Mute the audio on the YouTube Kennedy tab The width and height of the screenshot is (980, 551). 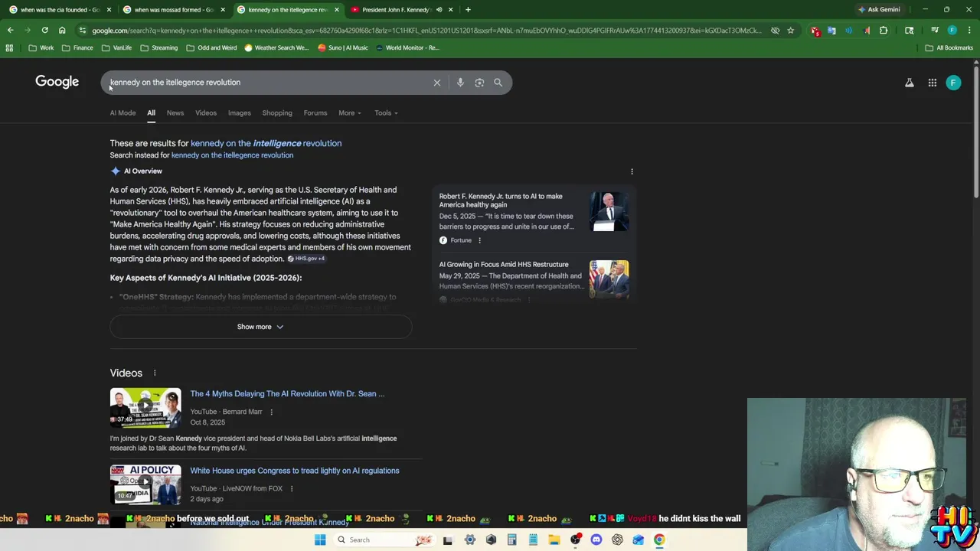click(439, 10)
